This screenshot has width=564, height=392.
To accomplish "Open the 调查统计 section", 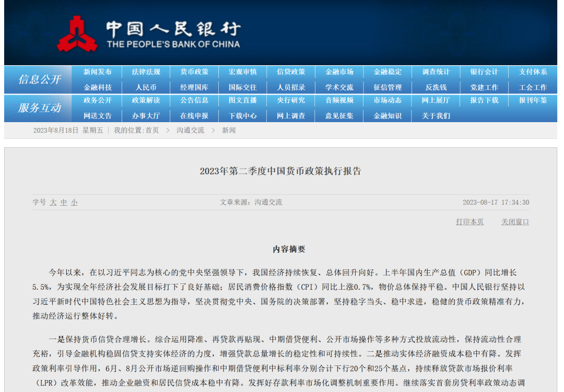I will point(436,72).
